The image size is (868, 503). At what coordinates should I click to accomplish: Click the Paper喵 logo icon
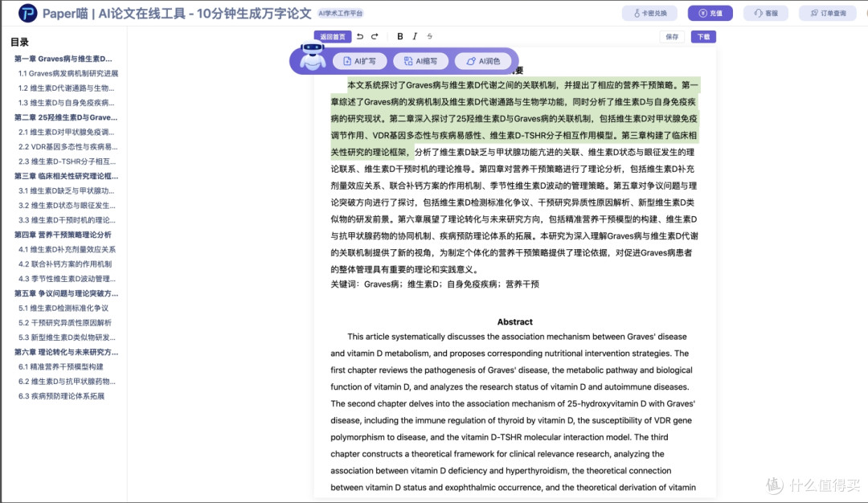pos(27,14)
